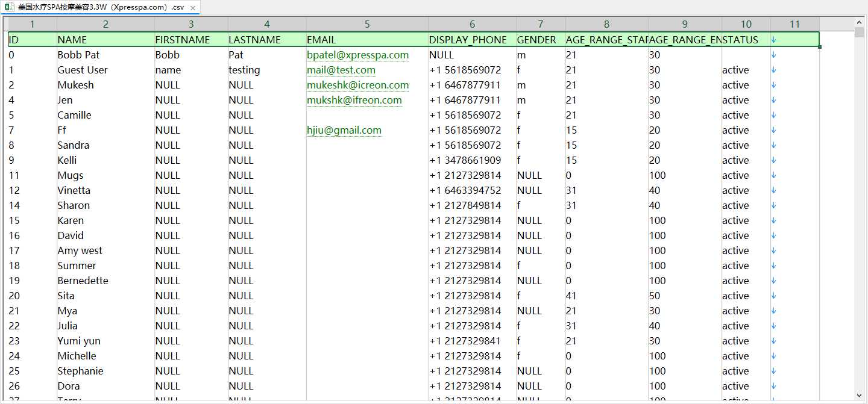868x404 pixels.
Task: Open the mail@test.com email link
Action: tap(341, 70)
